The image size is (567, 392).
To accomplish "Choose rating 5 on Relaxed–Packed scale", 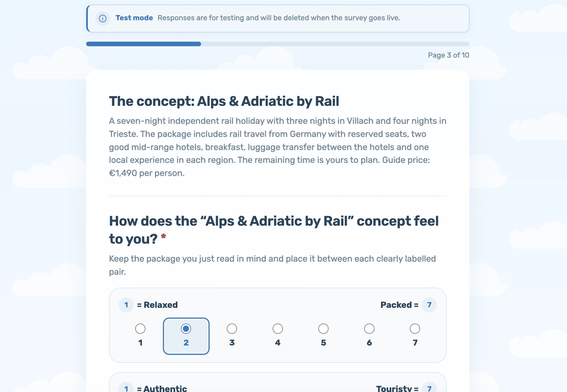I will point(323,336).
